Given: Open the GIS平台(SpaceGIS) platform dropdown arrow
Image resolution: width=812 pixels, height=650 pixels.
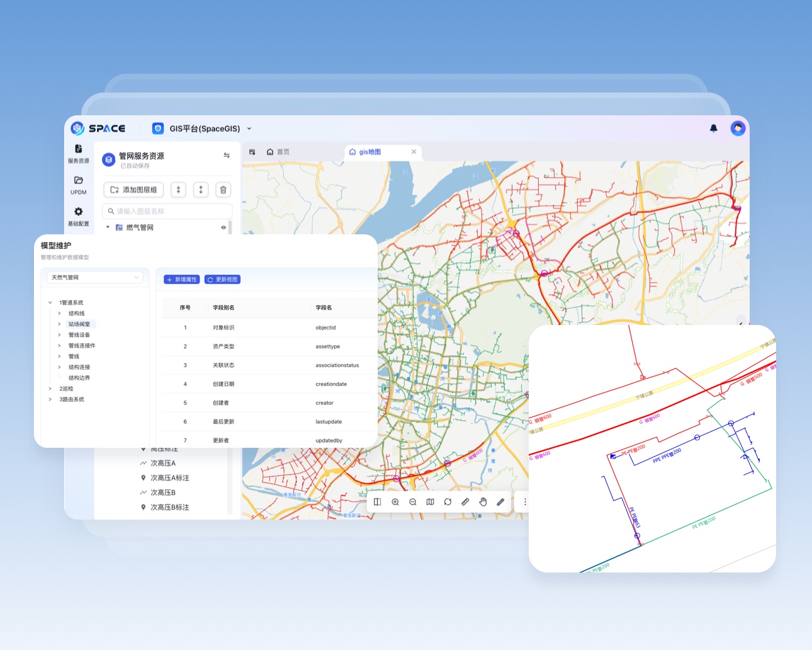Looking at the screenshot, I should (x=249, y=128).
